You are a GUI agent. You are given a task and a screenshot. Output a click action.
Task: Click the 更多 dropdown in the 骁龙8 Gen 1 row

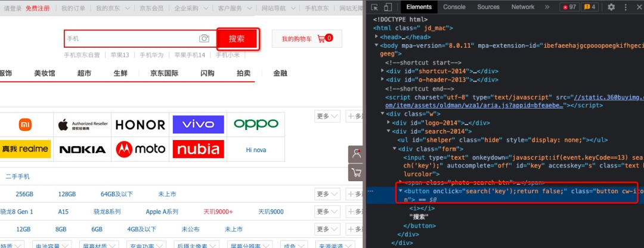point(327,212)
